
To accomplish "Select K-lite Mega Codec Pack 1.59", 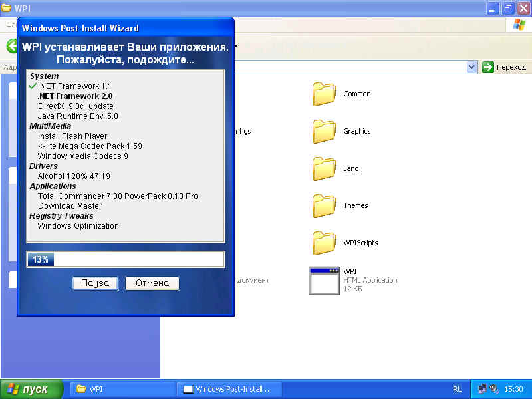I will click(90, 146).
